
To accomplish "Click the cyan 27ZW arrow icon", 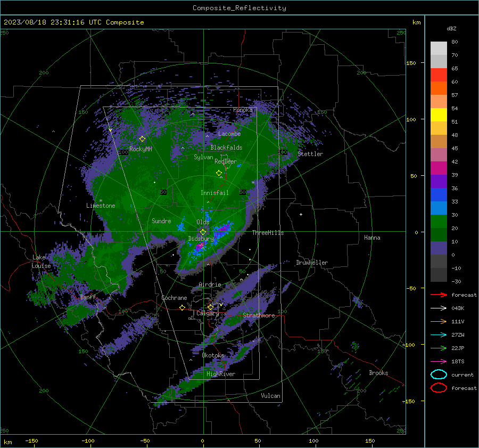I will [x=439, y=335].
